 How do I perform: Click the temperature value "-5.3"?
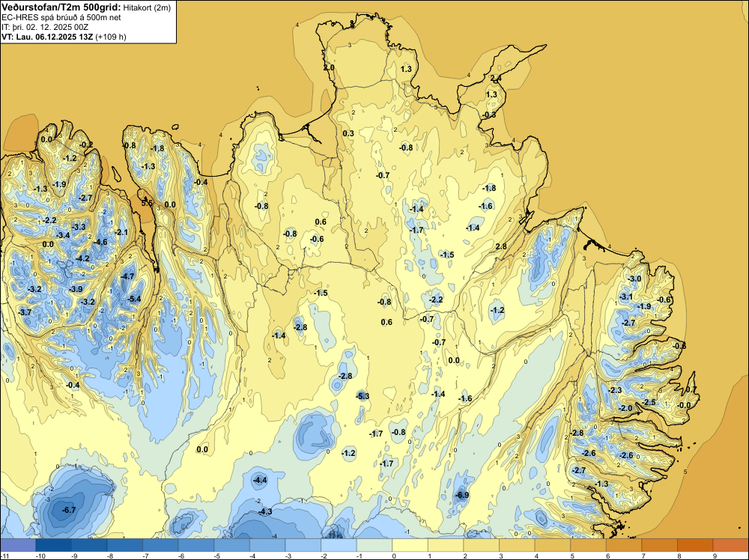click(362, 396)
